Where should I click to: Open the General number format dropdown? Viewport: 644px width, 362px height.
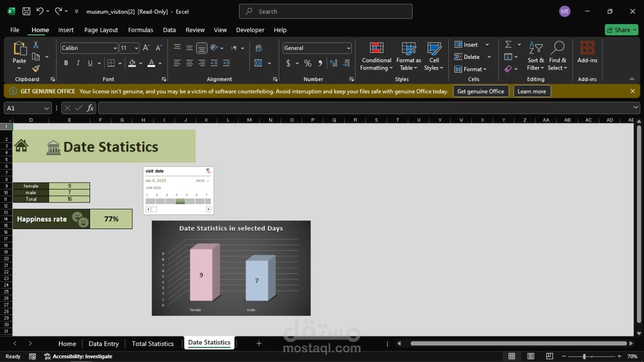click(x=349, y=48)
